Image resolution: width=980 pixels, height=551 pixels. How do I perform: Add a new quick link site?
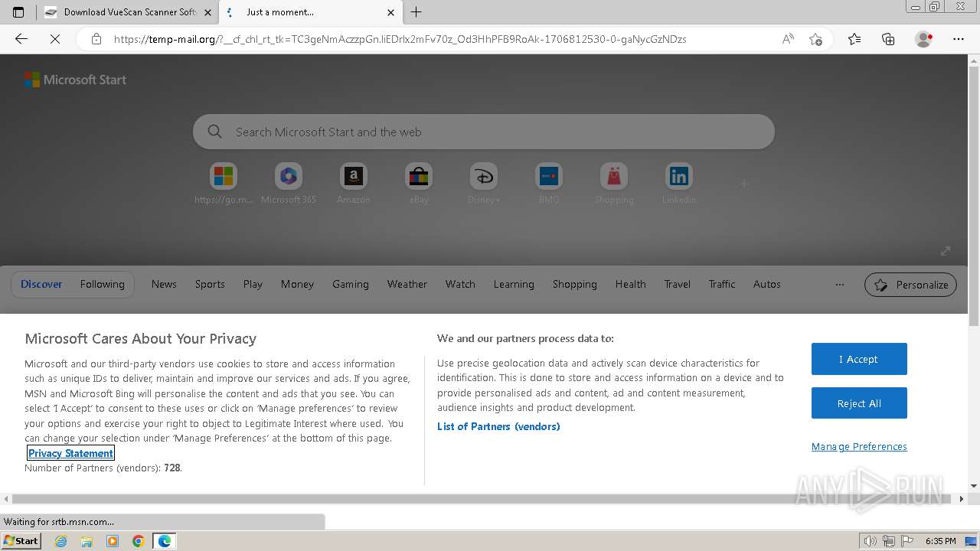tap(744, 184)
